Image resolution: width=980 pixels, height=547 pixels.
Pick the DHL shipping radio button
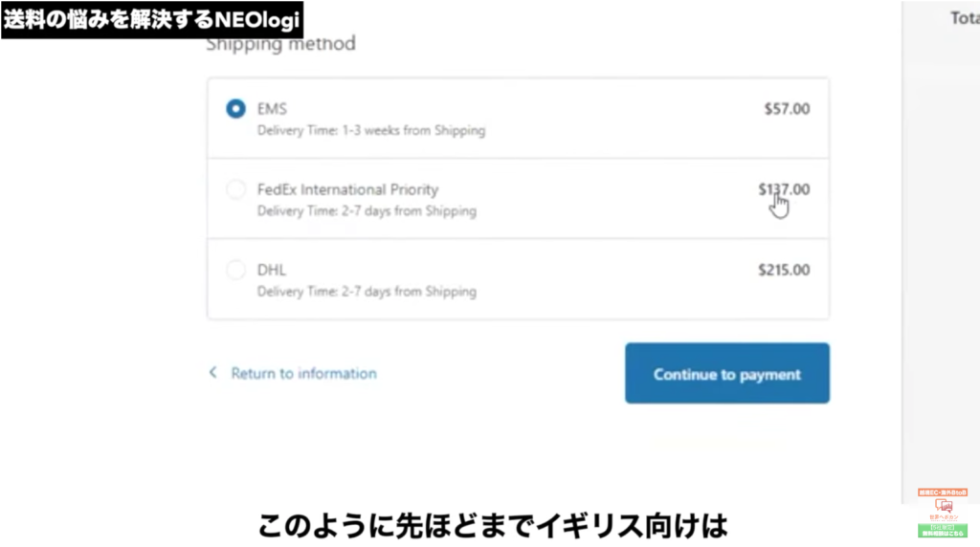(x=235, y=270)
